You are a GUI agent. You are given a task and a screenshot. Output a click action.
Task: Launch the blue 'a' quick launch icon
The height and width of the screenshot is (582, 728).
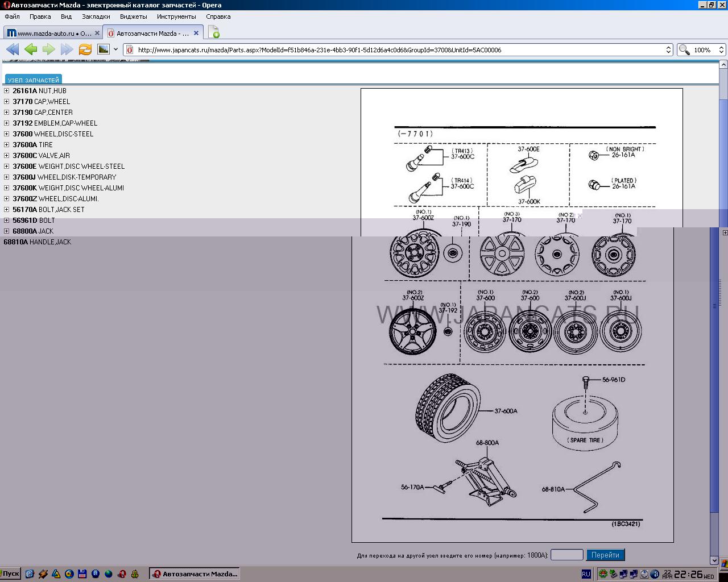click(96, 574)
